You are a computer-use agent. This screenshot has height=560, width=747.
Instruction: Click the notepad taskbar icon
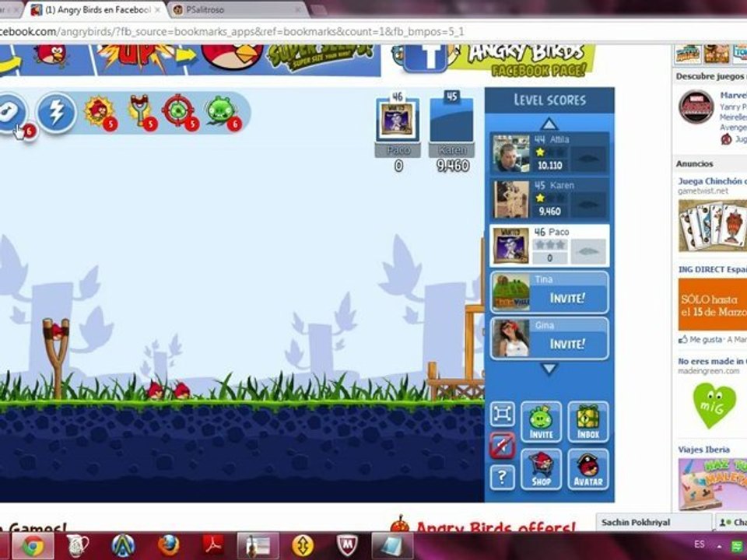(x=391, y=546)
